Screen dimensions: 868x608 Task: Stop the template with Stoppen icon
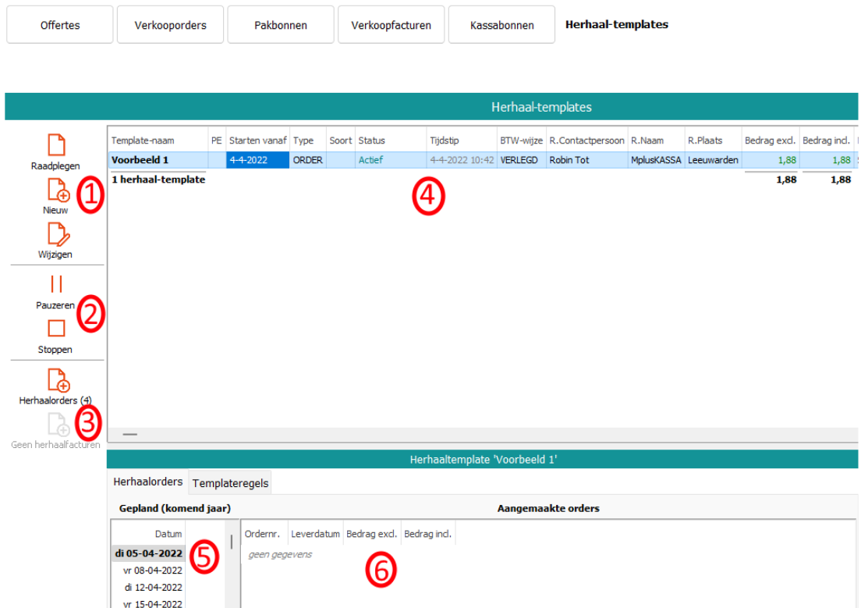point(56,329)
